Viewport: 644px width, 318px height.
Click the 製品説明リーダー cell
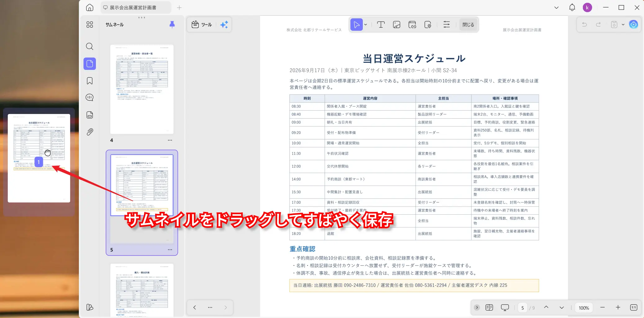click(x=443, y=114)
